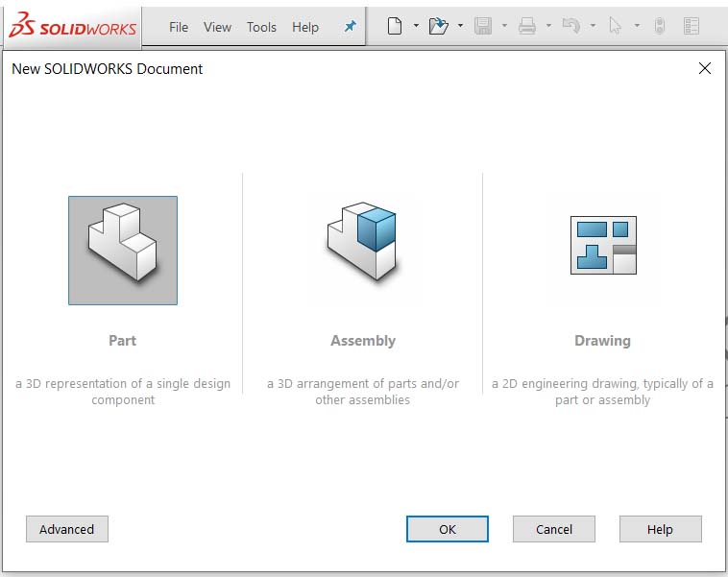Click the SOLIDWORKS logo
The width and height of the screenshot is (728, 577).
pos(72,27)
